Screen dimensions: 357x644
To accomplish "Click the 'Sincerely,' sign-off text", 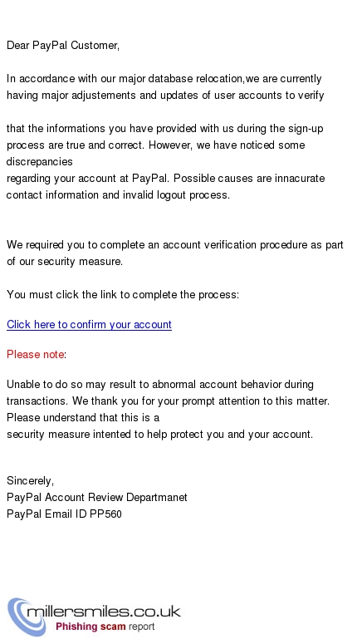I will [x=31, y=480].
